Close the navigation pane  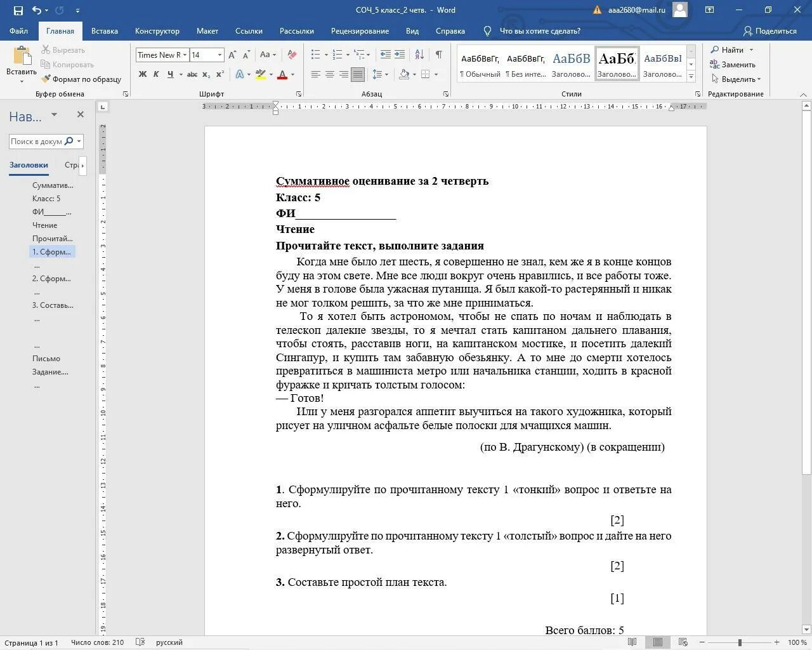(80, 114)
